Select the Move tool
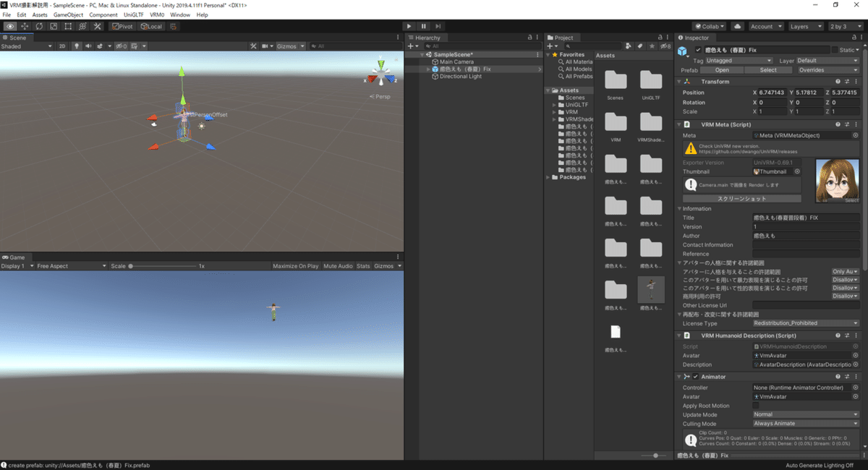This screenshot has height=470, width=868. point(24,26)
